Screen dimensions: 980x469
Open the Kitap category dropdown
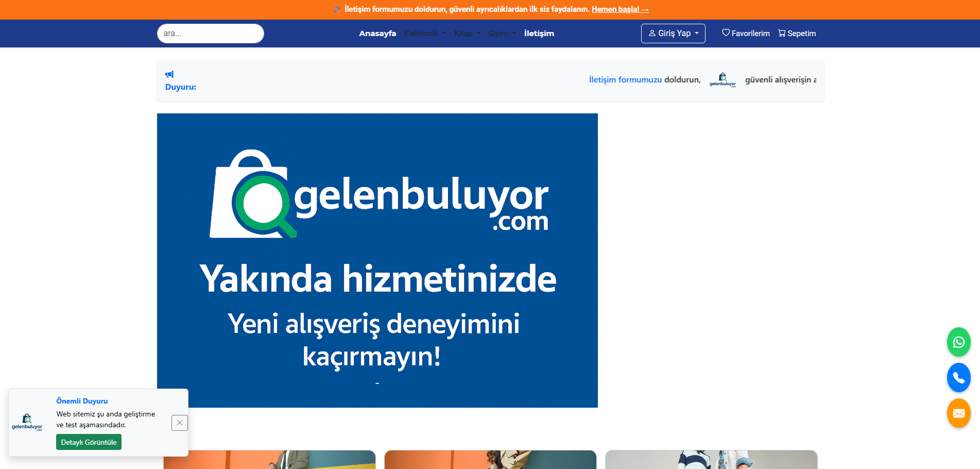point(467,33)
